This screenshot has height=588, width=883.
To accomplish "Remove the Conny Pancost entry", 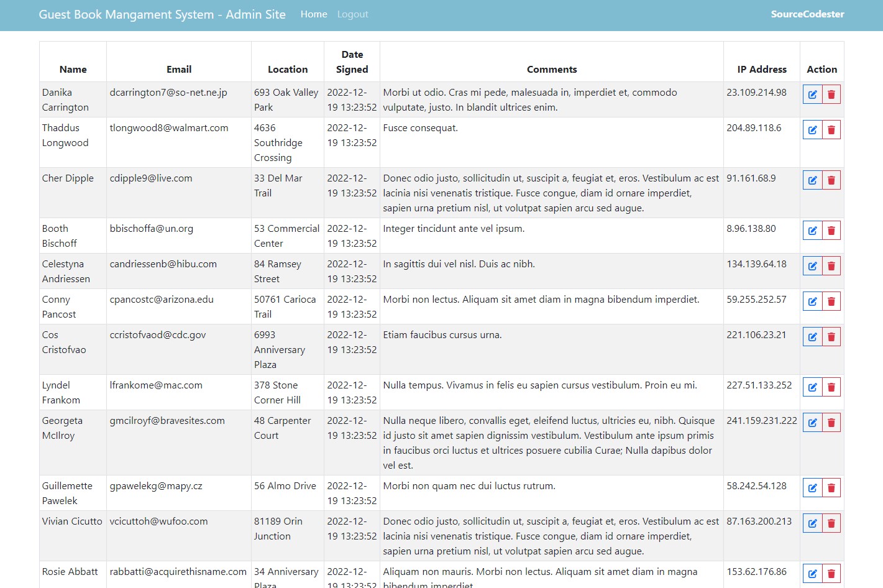I will [x=831, y=301].
